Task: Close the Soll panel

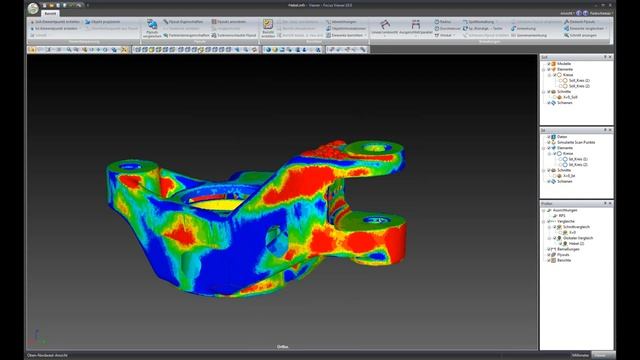Action: (610, 57)
